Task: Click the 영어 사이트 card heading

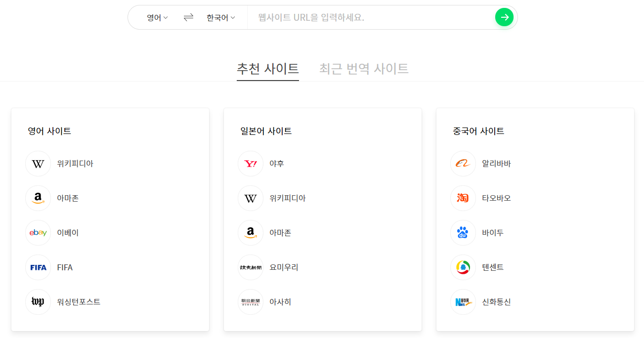Action: tap(49, 131)
